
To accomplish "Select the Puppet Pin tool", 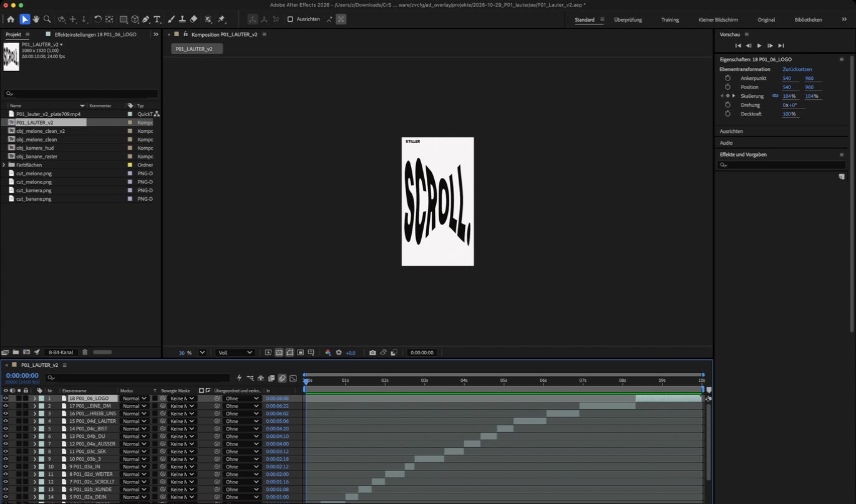I will point(221,19).
